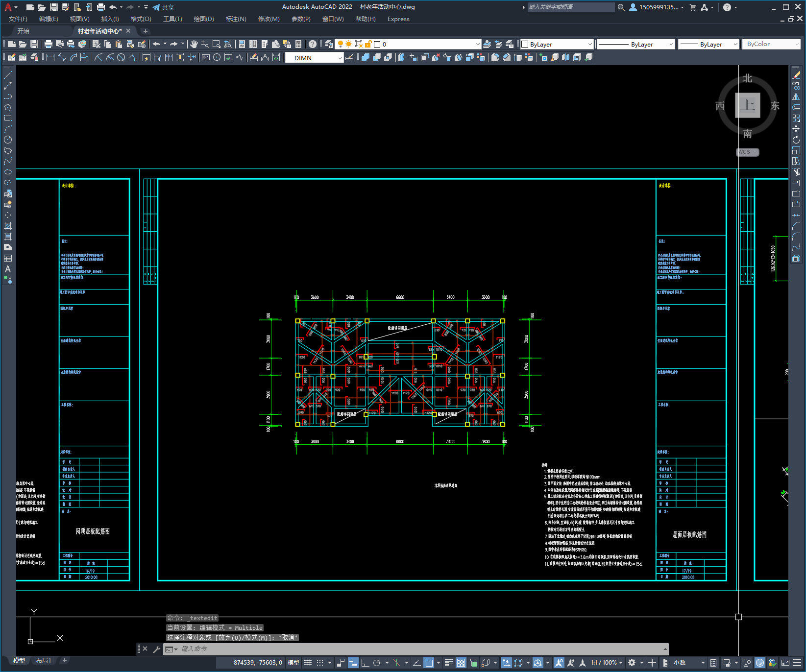Toggle Ortho mode in status bar
806x672 pixels.
365,663
